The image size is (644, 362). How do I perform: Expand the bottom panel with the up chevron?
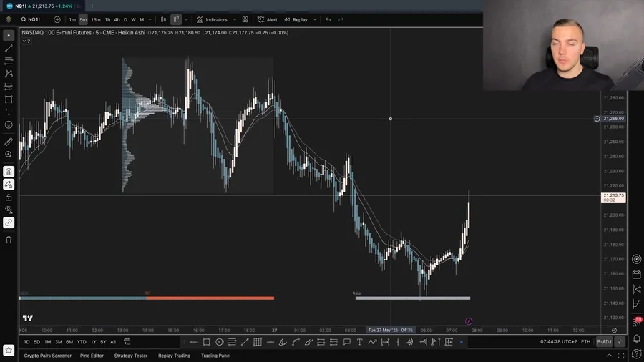609,356
